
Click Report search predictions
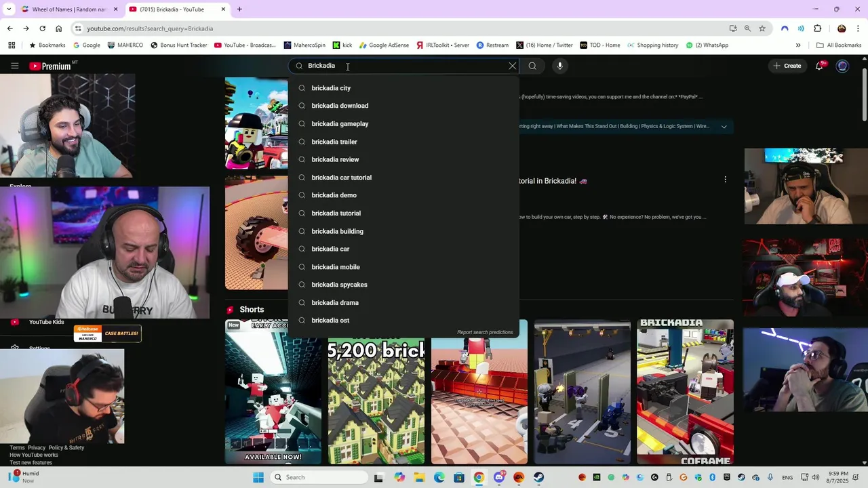(485, 332)
